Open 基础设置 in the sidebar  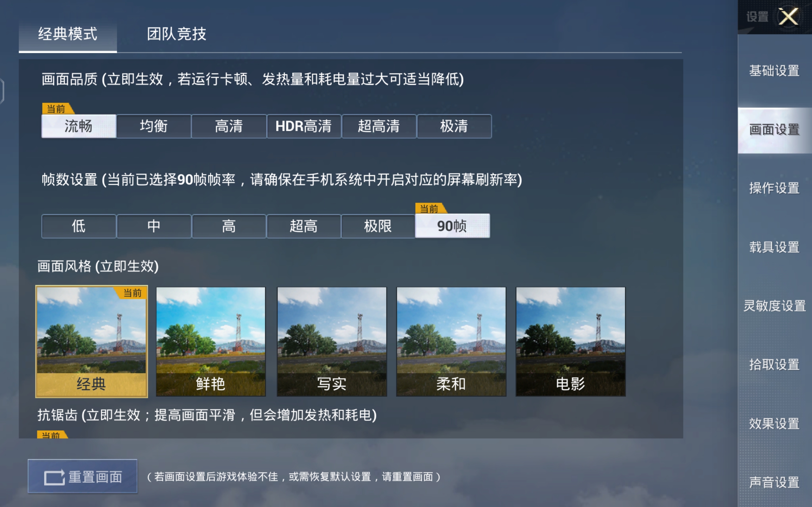[x=775, y=71]
